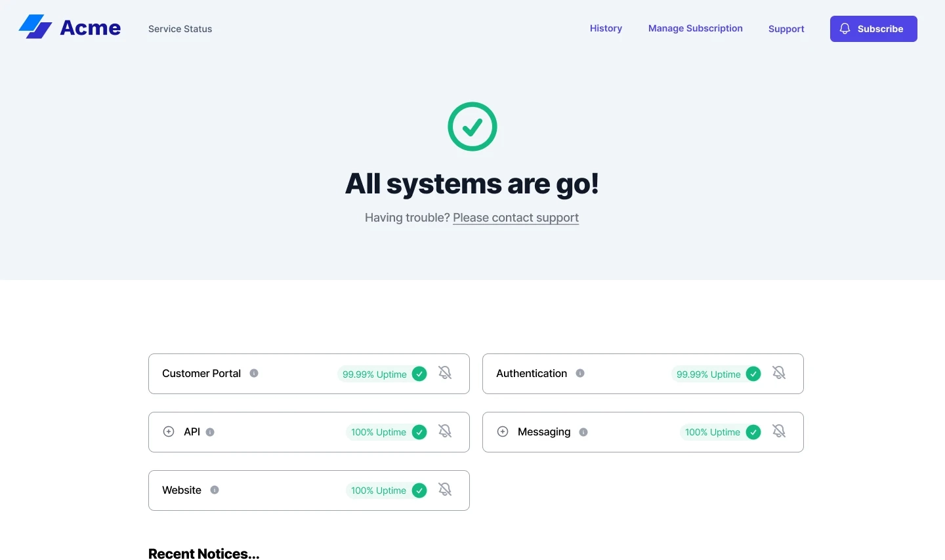Click the Subscribe button

coord(873,29)
